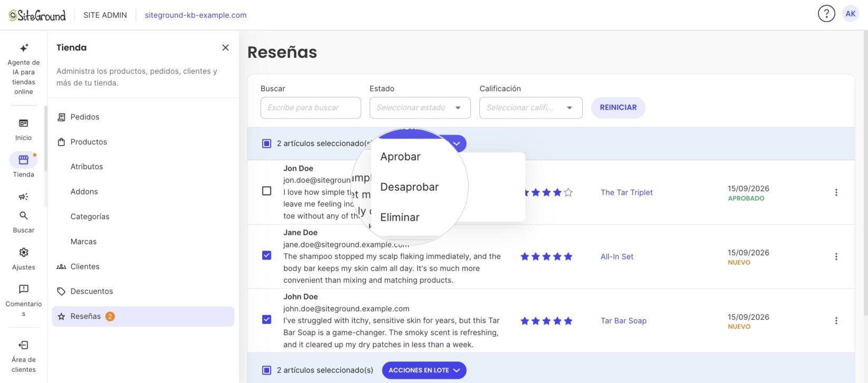Choose Aprobar from the bulk actions menu
This screenshot has height=383, width=868.
tap(400, 156)
